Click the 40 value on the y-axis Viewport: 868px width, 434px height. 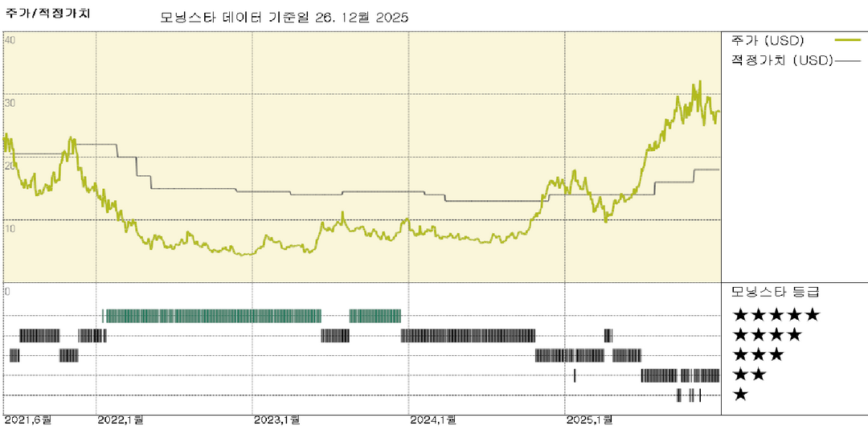point(10,39)
